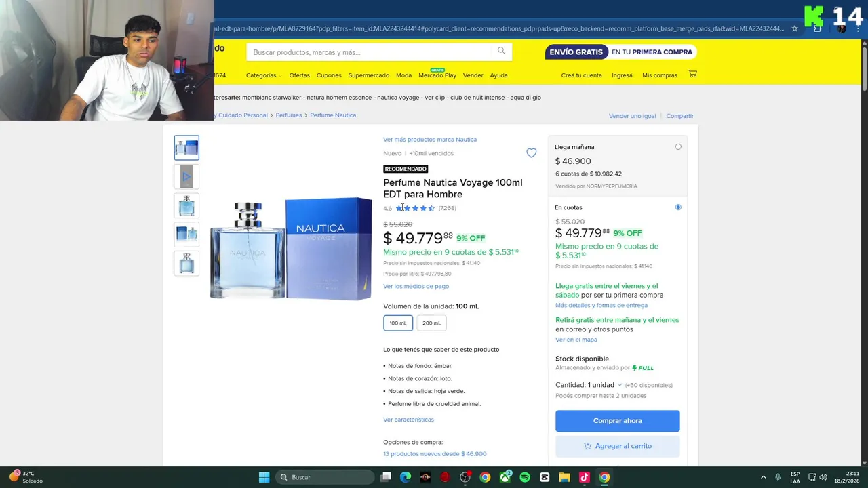
Task: Click the Windows taskbar Buscar search box
Action: coord(325,477)
